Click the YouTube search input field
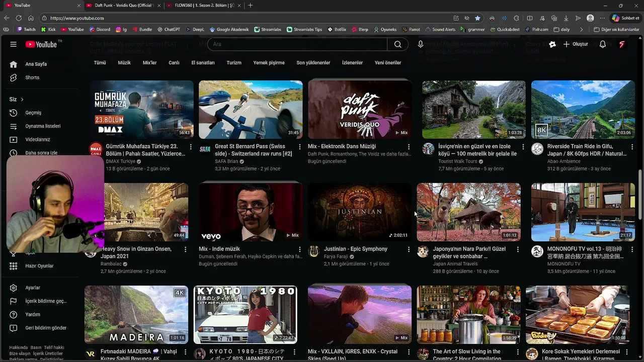The image size is (644, 362). [x=297, y=44]
